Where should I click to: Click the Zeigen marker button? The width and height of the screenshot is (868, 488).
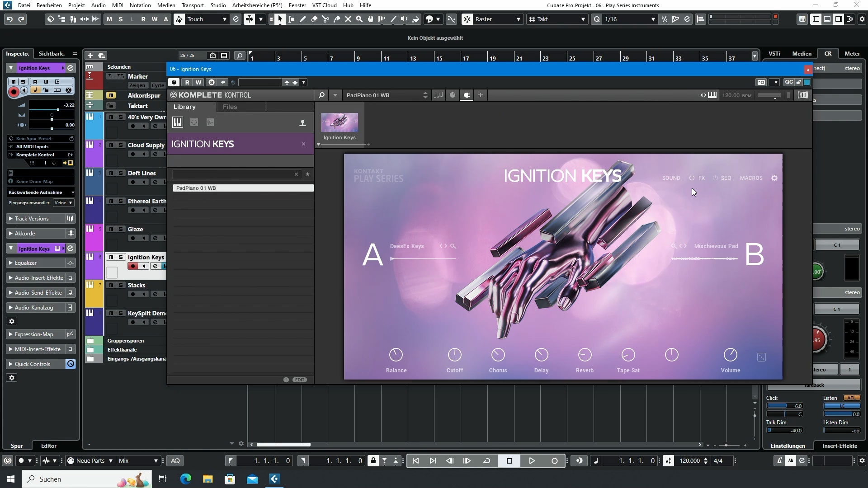pos(137,85)
